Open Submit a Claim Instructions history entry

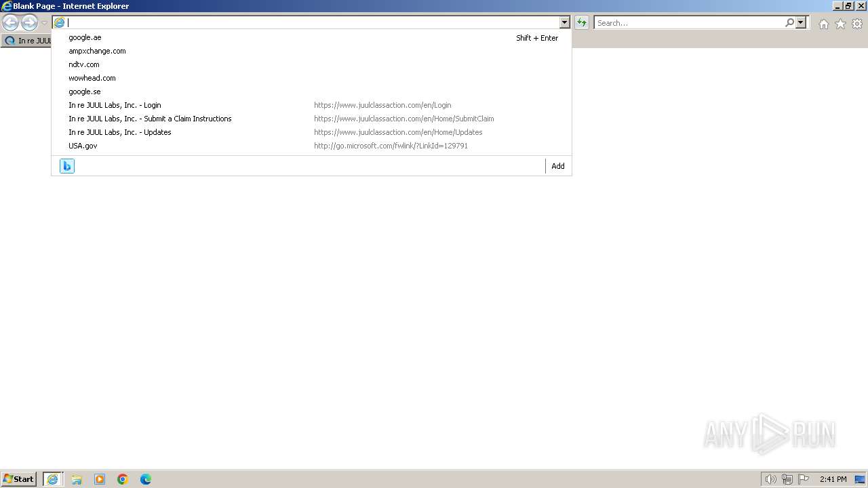(311, 119)
